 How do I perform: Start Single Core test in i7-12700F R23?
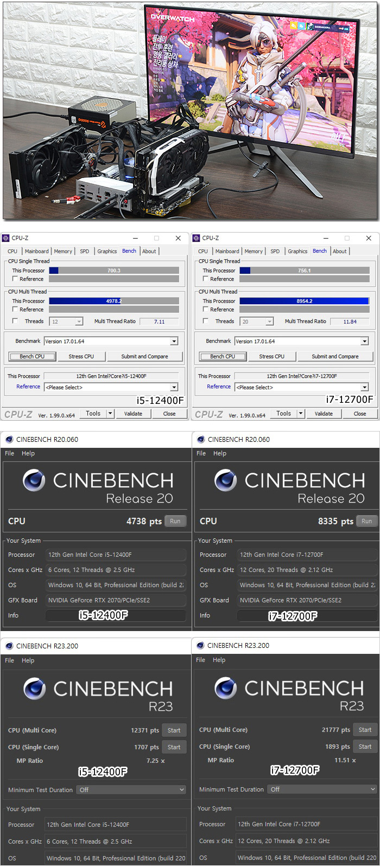(x=365, y=747)
